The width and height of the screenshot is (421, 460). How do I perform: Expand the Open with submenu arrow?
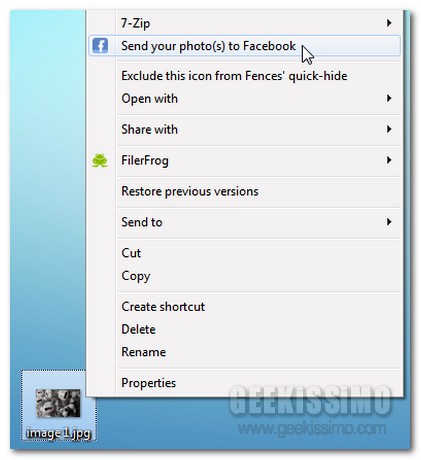click(x=389, y=98)
